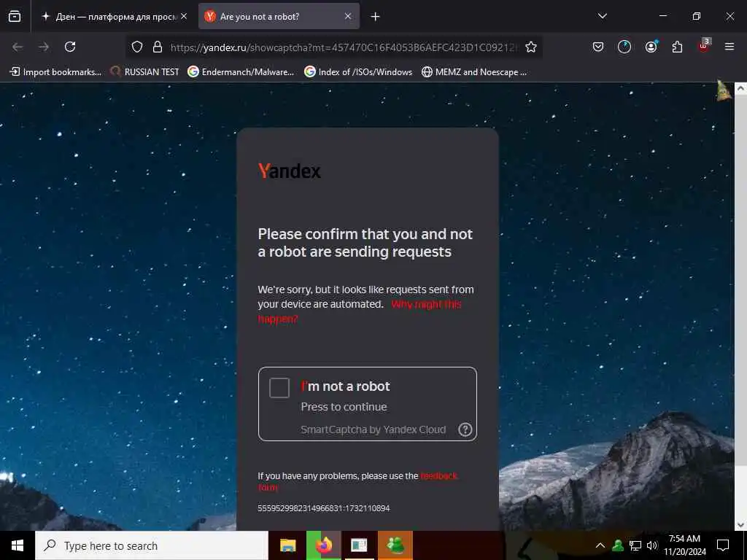Click the Type here to search box
The height and width of the screenshot is (560, 747).
coord(152,545)
